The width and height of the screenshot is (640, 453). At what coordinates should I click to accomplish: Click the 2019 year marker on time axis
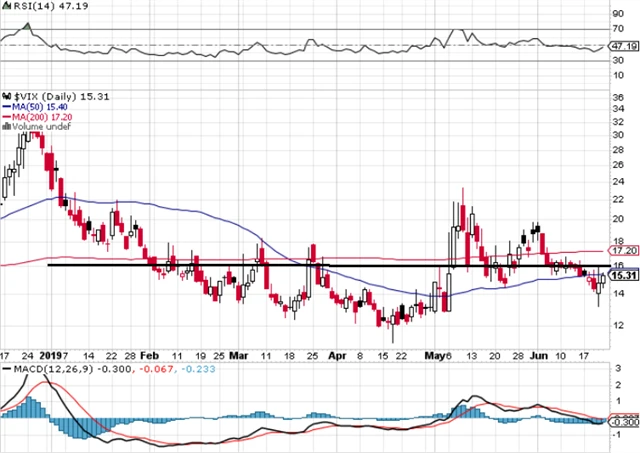coord(56,354)
